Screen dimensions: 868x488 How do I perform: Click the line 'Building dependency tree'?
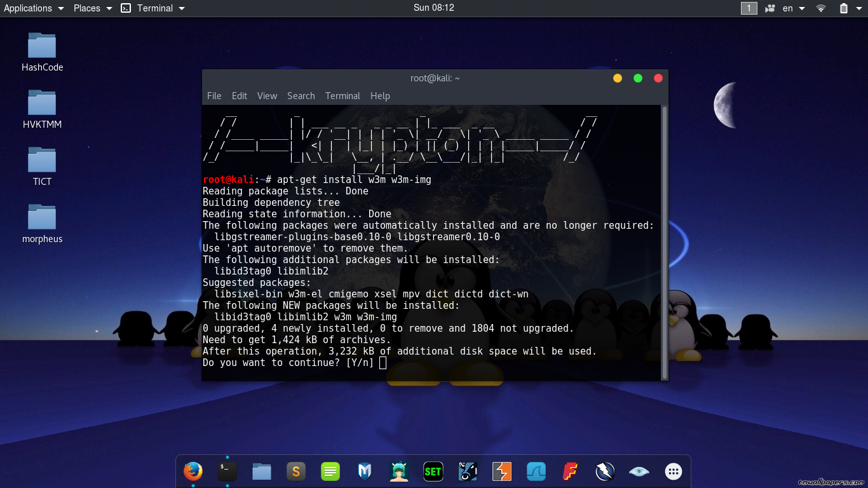tap(271, 203)
